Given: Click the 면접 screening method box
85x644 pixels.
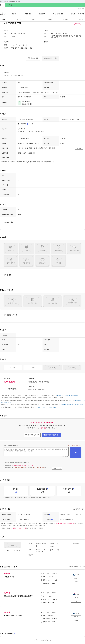Looking at the screenshot, I should coord(33,367).
